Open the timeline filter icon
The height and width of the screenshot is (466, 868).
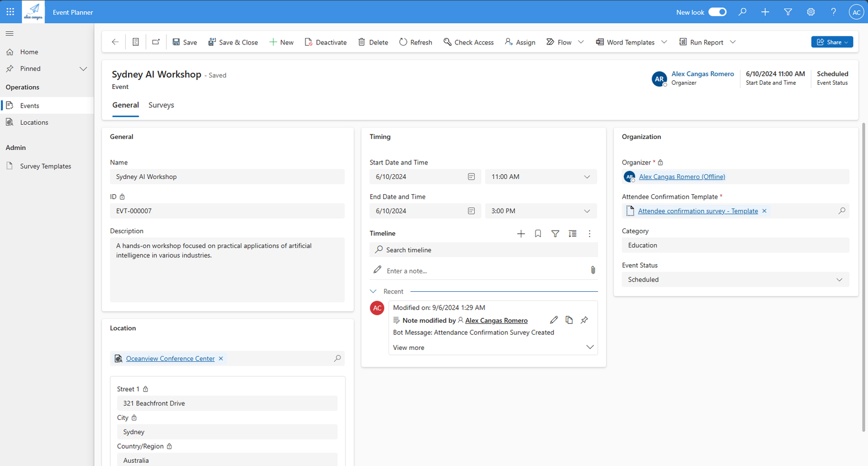point(555,234)
